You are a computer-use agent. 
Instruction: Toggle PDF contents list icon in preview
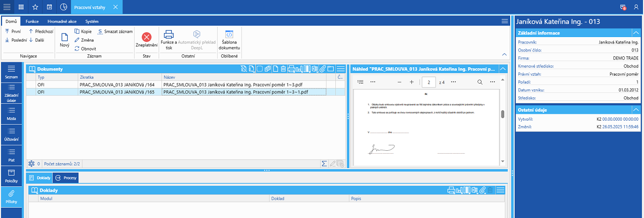361,82
